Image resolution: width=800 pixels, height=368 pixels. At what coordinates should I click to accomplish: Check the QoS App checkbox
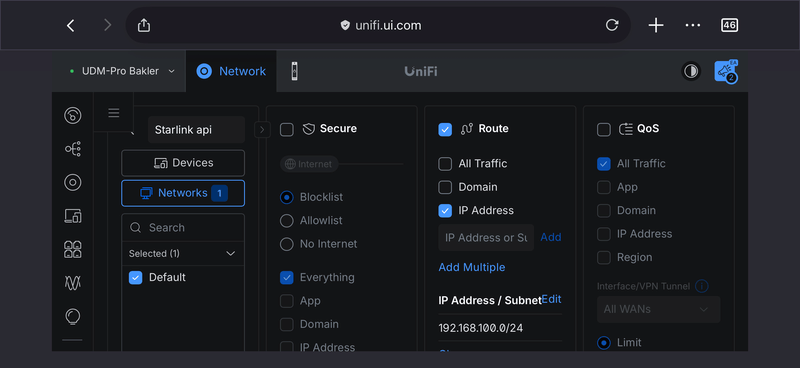point(604,187)
